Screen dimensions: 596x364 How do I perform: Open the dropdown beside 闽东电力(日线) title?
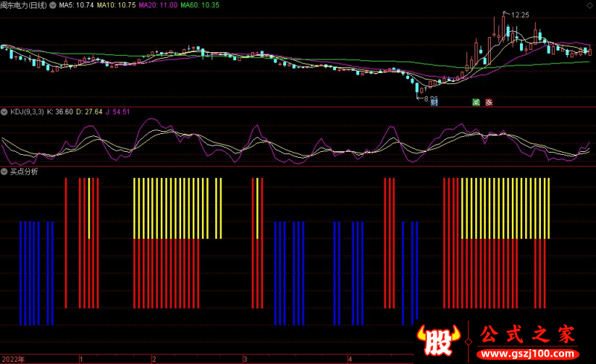[x=52, y=5]
